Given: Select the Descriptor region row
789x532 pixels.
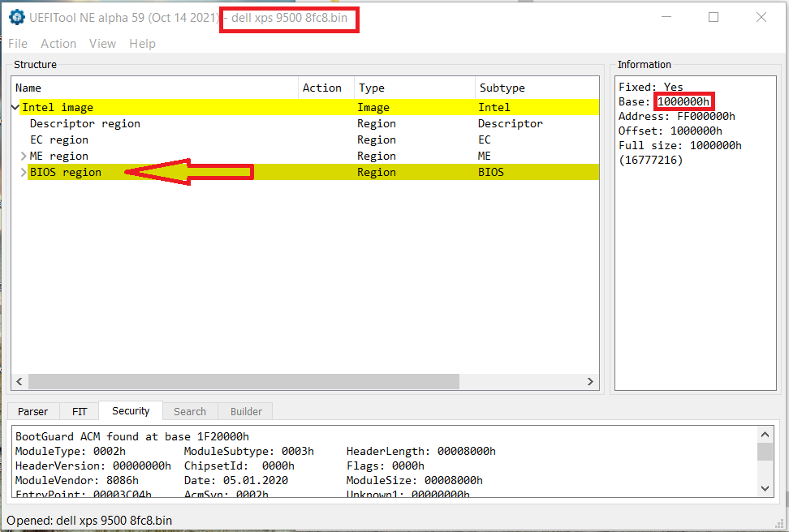Looking at the screenshot, I should (x=305, y=124).
